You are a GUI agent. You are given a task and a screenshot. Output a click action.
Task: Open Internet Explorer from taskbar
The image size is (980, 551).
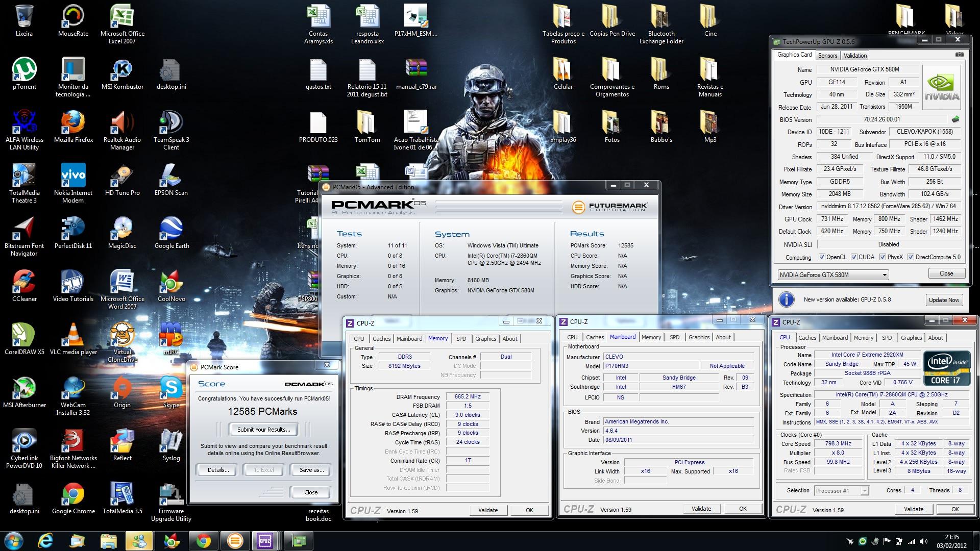(46, 541)
